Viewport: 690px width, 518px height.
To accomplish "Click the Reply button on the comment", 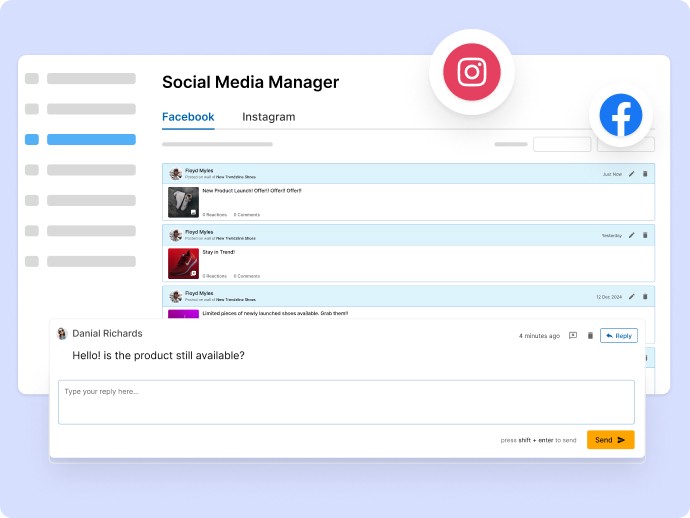I will 619,335.
